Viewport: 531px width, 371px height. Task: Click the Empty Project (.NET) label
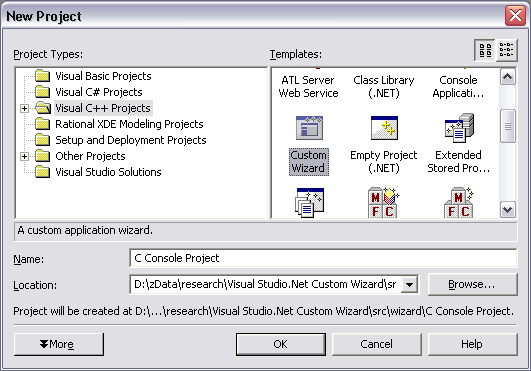coord(384,161)
